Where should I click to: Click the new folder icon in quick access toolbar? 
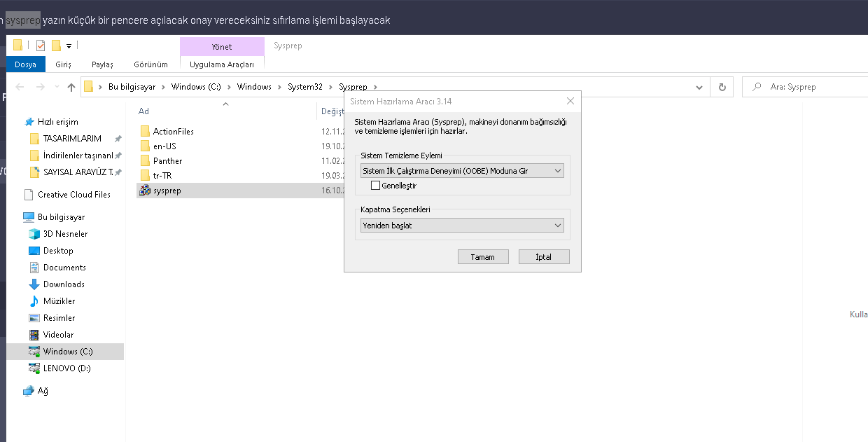[57, 46]
